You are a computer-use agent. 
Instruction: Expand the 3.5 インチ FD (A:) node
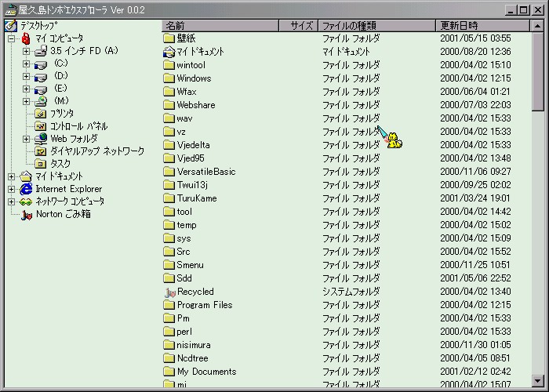26,51
